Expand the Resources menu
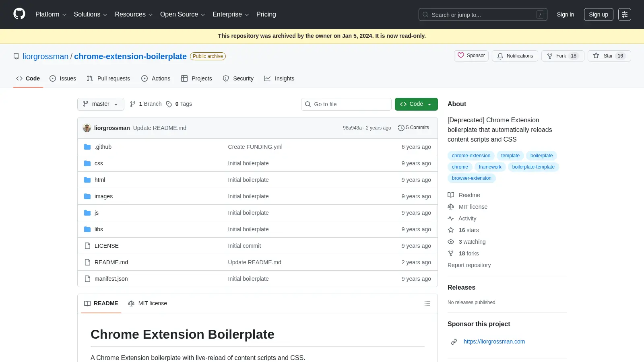 pyautogui.click(x=134, y=14)
